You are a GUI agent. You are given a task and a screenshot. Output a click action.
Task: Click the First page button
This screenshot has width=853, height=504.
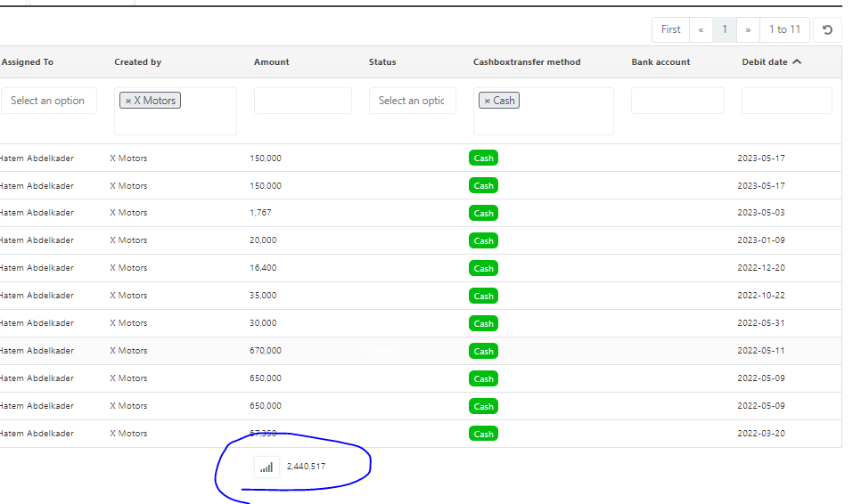point(670,29)
